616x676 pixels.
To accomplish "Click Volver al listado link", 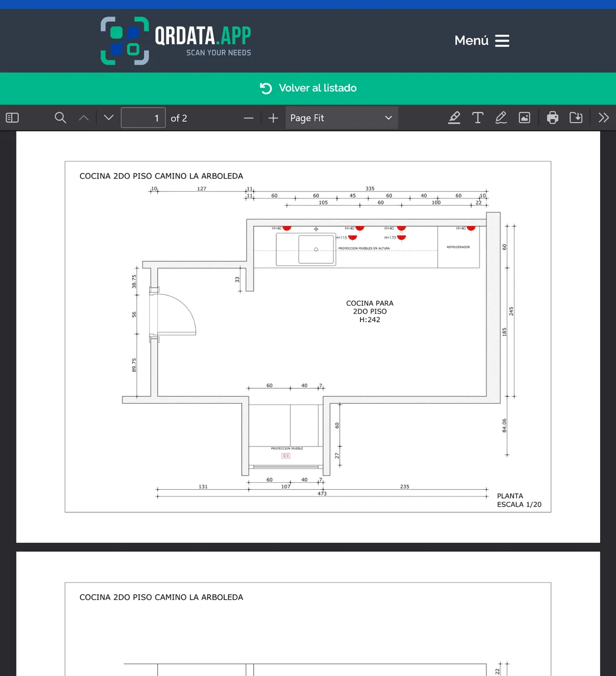I will coord(308,88).
